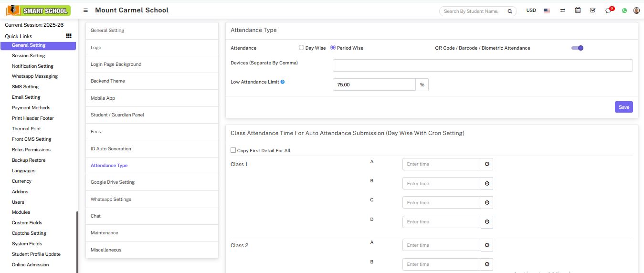Click the WhatsApp icon in top bar
The height and width of the screenshot is (273, 644).
click(624, 10)
